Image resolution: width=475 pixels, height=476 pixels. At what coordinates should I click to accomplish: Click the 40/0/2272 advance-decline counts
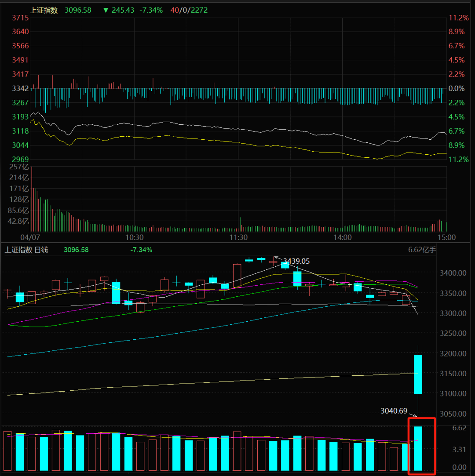click(x=189, y=10)
